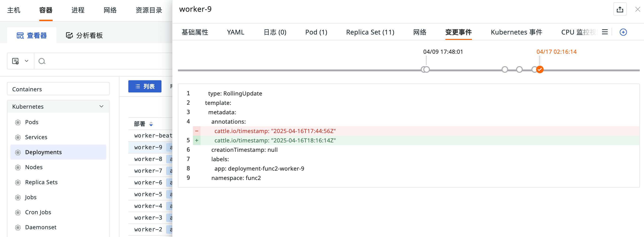Open the 日志 (0) tab
Image resolution: width=644 pixels, height=237 pixels.
click(x=275, y=32)
